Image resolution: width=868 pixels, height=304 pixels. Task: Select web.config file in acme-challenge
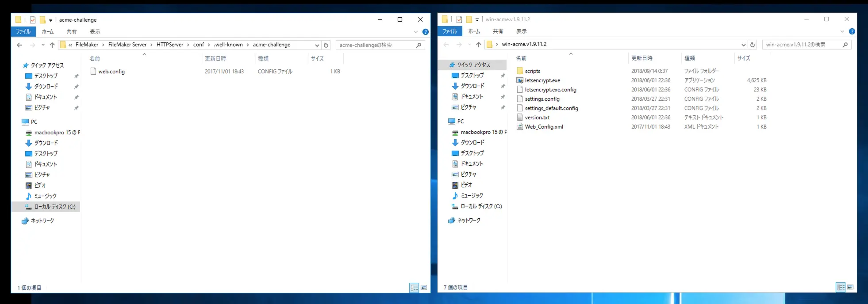[x=111, y=72]
